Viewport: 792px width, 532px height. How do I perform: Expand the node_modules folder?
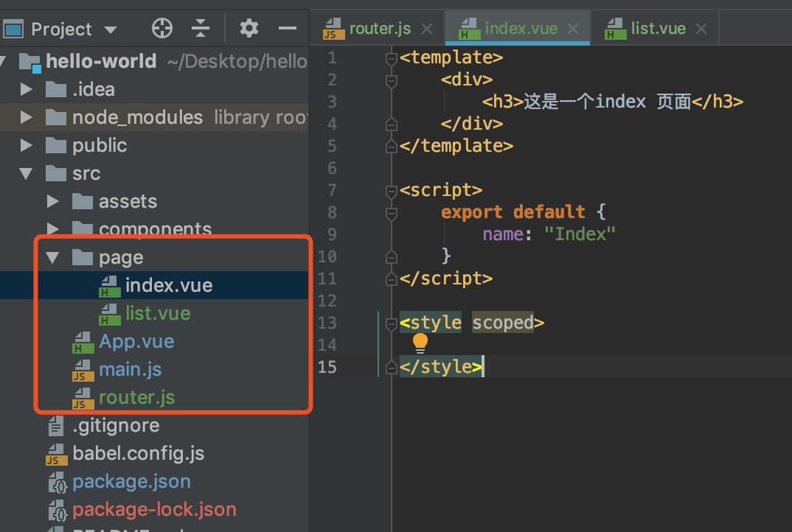coord(27,117)
